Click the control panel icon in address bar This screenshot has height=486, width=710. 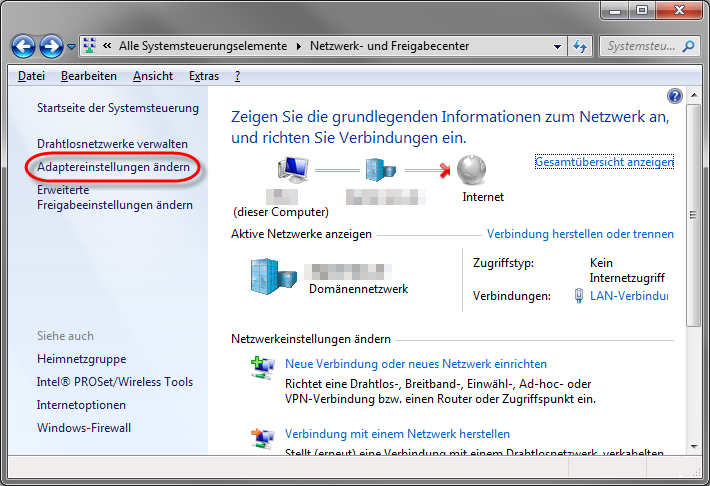pyautogui.click(x=89, y=46)
